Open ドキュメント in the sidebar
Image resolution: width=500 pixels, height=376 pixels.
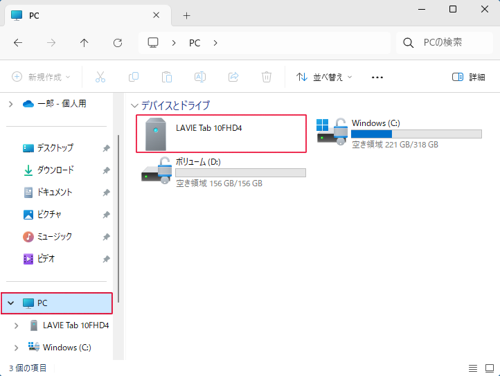[x=54, y=192]
